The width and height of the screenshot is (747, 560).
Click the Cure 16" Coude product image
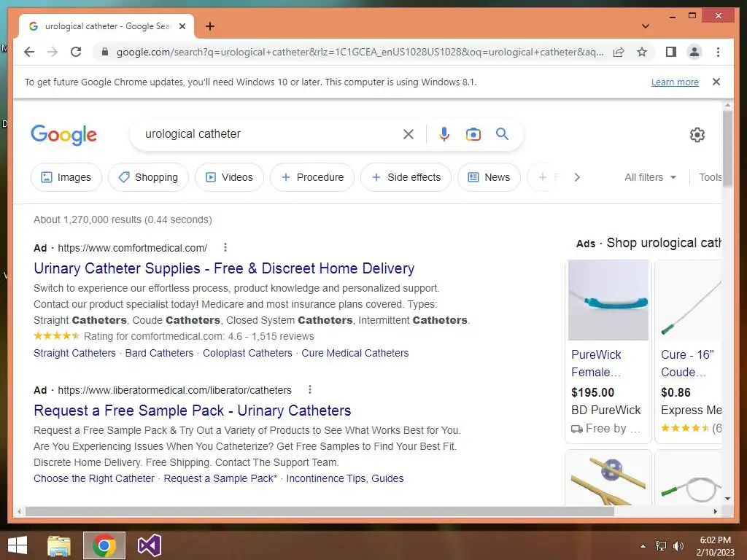pyautogui.click(x=690, y=300)
